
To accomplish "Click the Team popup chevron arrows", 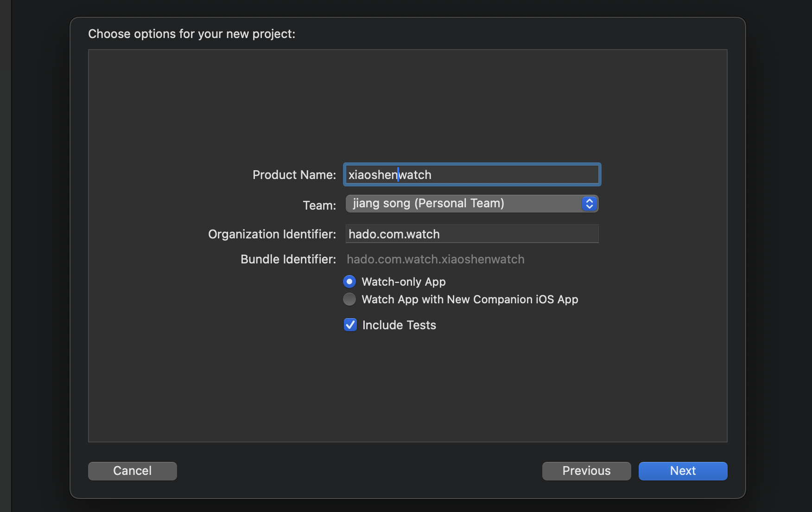I will (x=589, y=204).
